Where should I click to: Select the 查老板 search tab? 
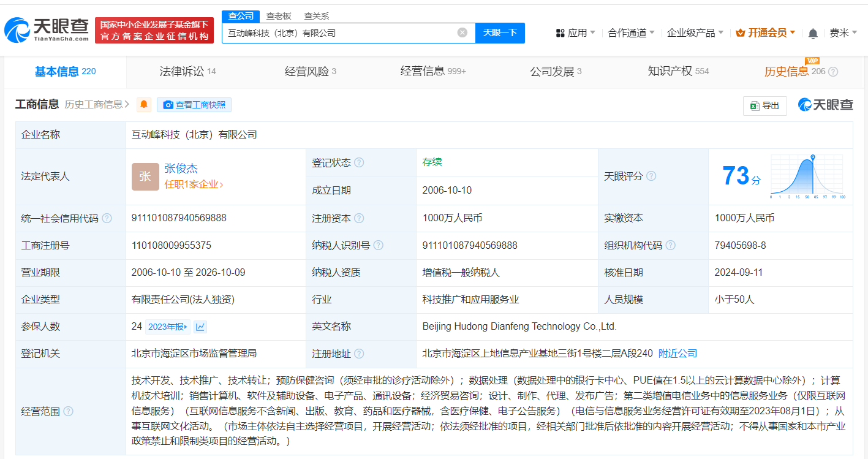pyautogui.click(x=279, y=16)
